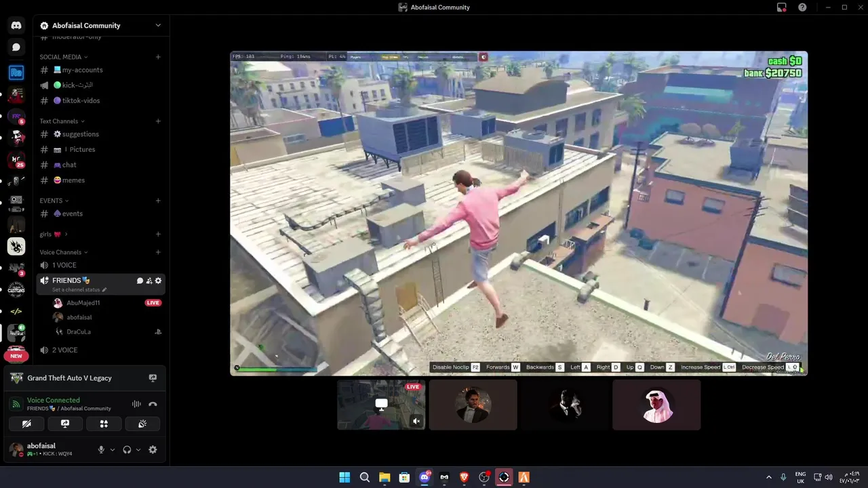Screen dimensions: 868x488
Task: Open voice connection signal details
Action: pos(16,404)
